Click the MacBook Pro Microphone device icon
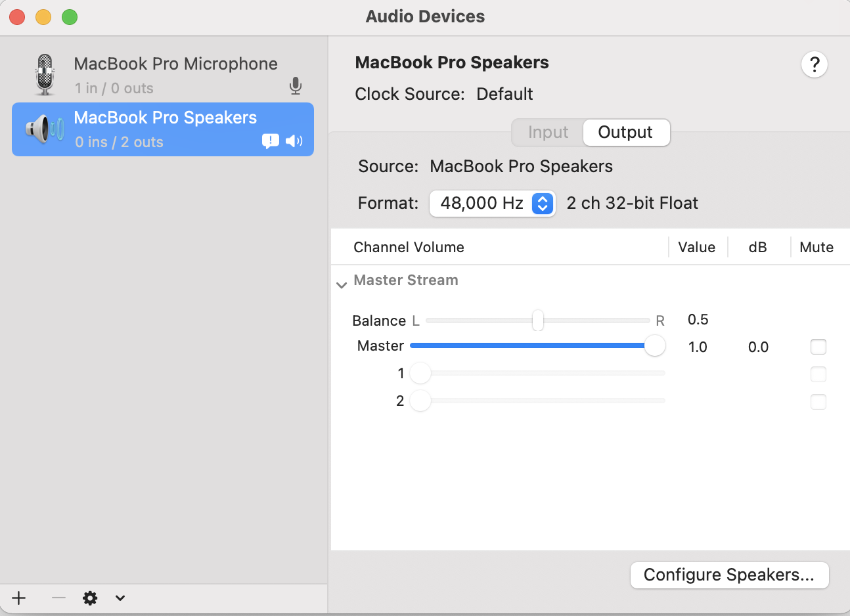 point(45,74)
